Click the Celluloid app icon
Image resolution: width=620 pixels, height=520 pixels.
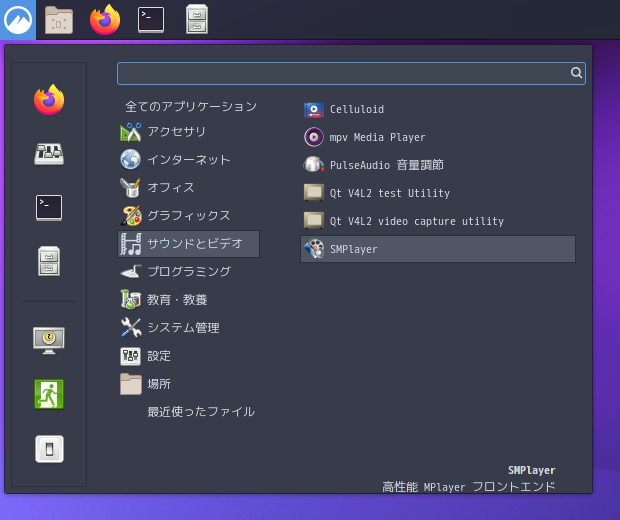pos(314,110)
